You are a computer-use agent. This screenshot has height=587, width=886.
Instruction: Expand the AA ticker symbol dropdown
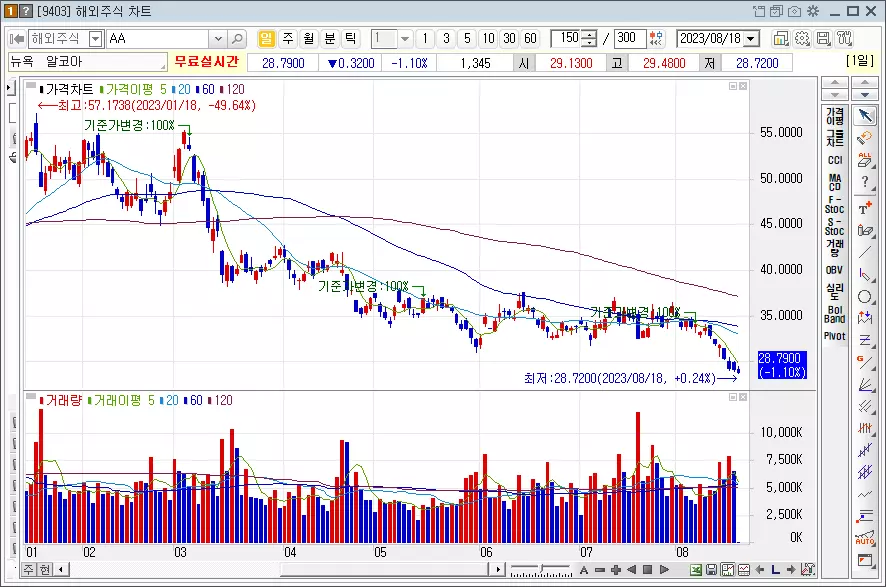pyautogui.click(x=218, y=39)
